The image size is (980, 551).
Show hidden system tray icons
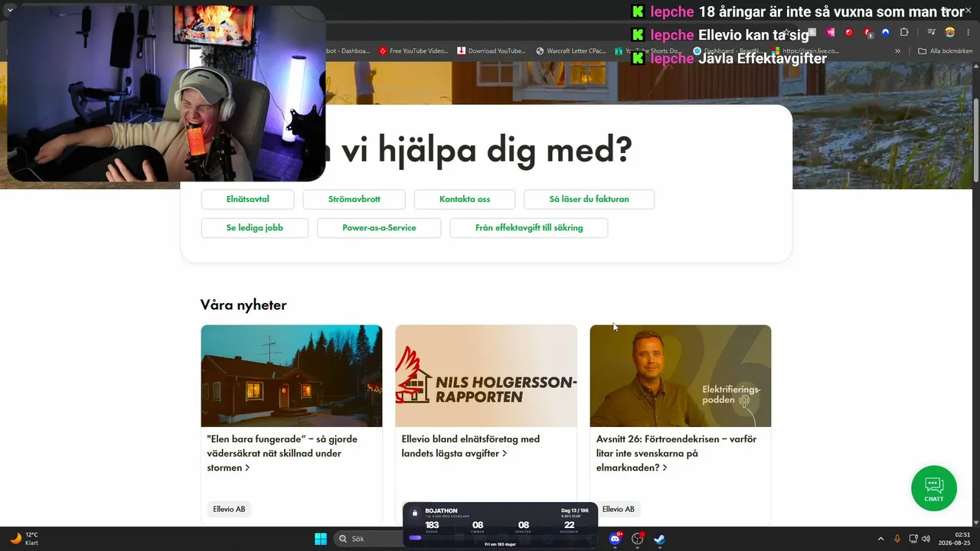point(880,539)
